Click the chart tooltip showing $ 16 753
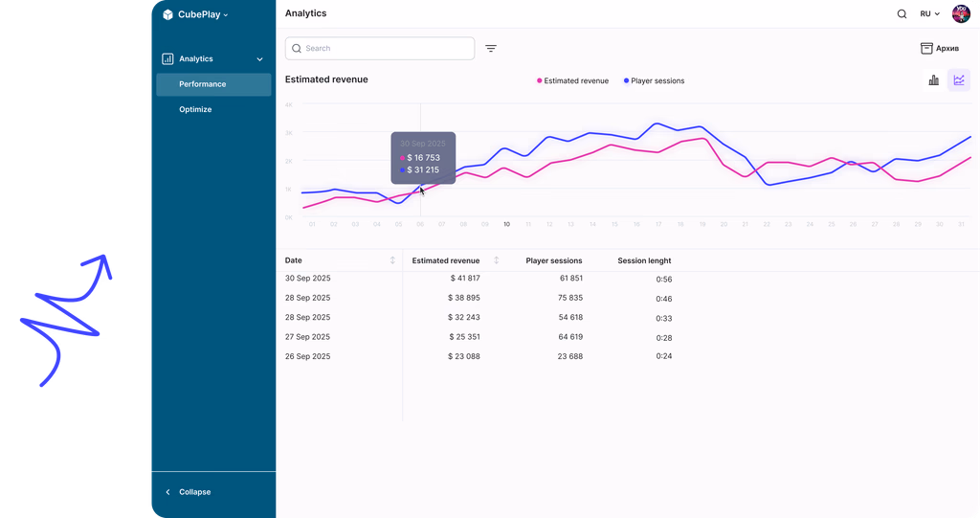This screenshot has height=518, width=980. coord(423,158)
